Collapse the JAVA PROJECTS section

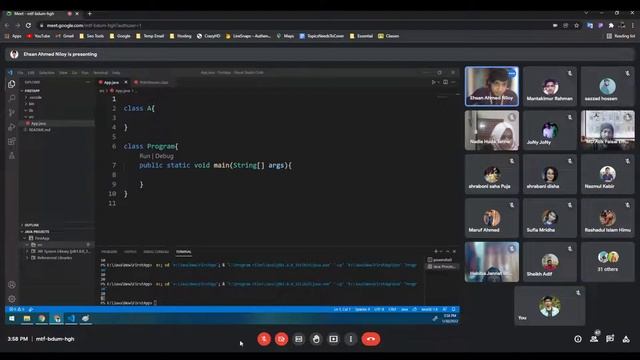point(37,231)
